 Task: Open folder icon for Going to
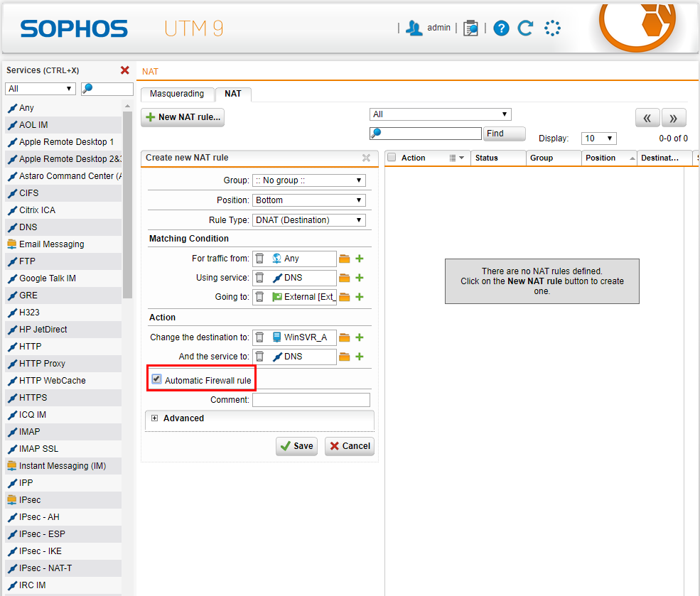pyautogui.click(x=344, y=297)
